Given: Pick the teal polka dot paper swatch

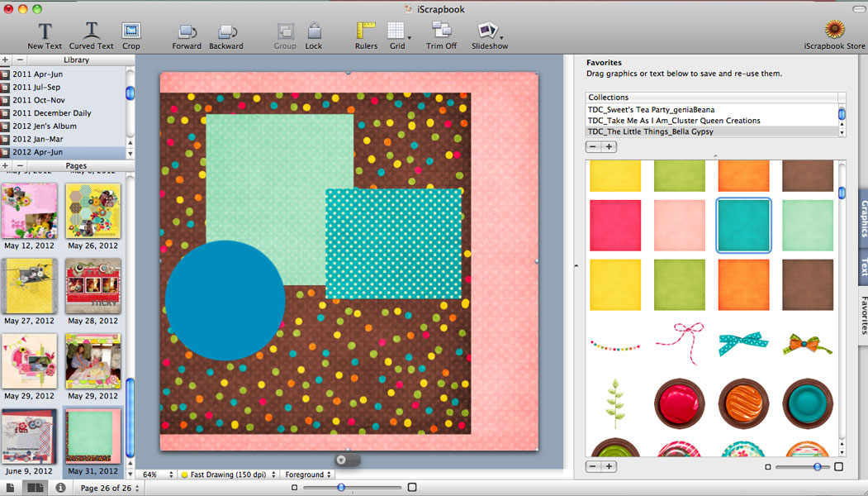Looking at the screenshot, I should coord(742,225).
